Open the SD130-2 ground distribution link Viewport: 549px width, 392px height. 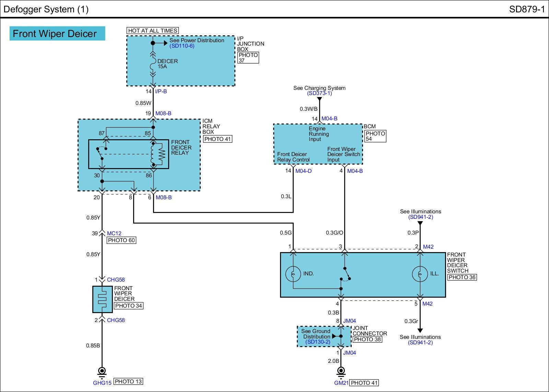(x=318, y=342)
